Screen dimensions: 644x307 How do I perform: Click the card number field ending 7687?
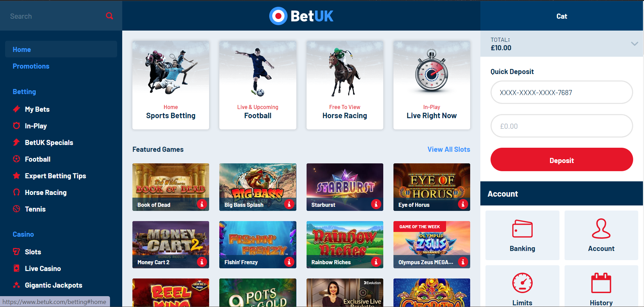[562, 92]
